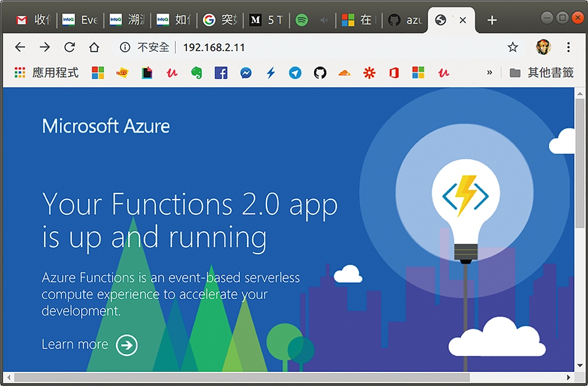Open the Messenger bookmark
The width and height of the screenshot is (588, 386).
pyautogui.click(x=246, y=73)
